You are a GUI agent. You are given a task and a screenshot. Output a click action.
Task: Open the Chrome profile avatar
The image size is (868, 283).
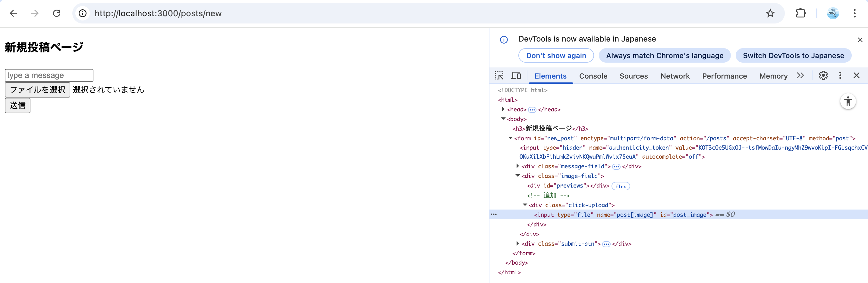pyautogui.click(x=833, y=14)
